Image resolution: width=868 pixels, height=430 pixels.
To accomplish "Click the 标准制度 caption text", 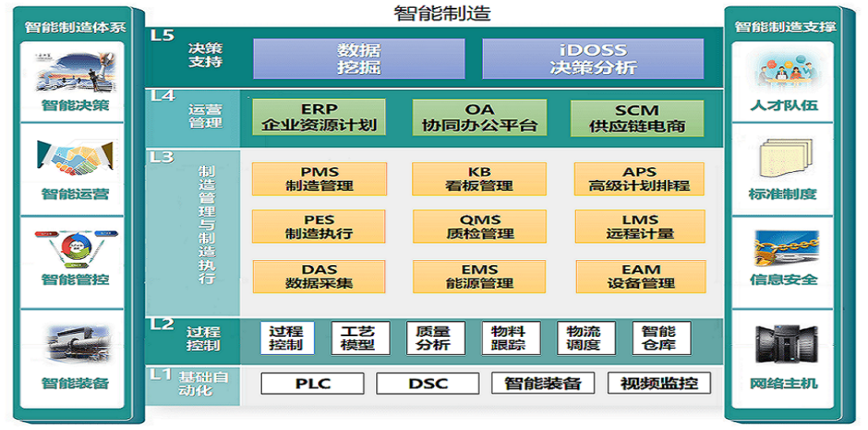I will [x=783, y=194].
